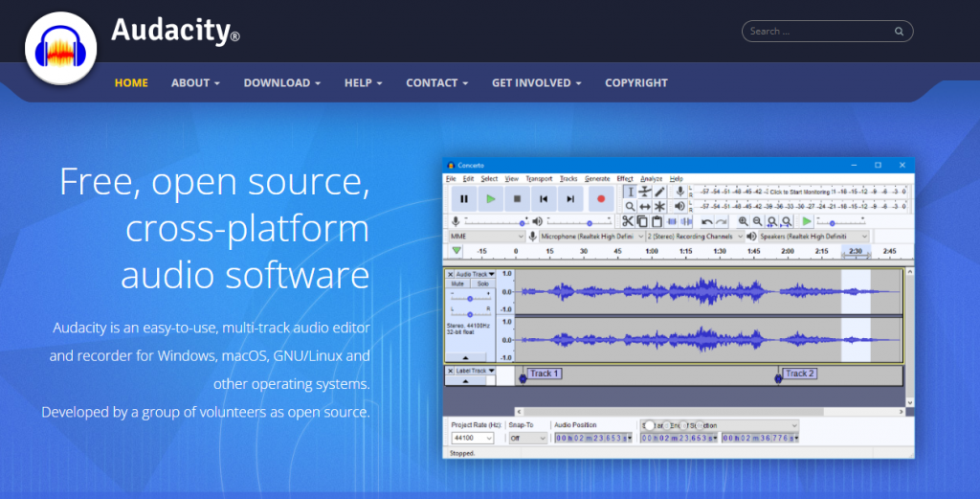Click the Copy icon
980x499 pixels.
tap(642, 221)
